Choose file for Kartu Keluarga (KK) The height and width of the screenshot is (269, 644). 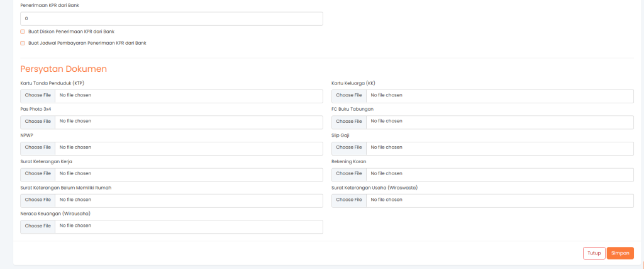click(x=349, y=95)
